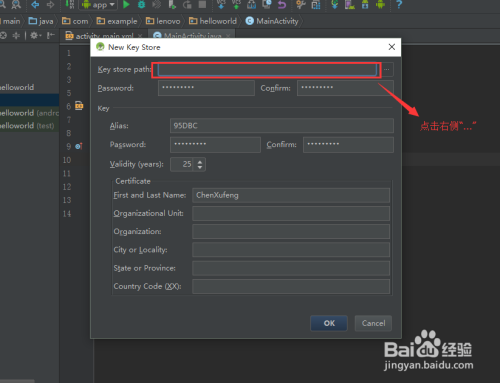
Task: Click the 'example' breadcrumb folder
Action: point(117,21)
